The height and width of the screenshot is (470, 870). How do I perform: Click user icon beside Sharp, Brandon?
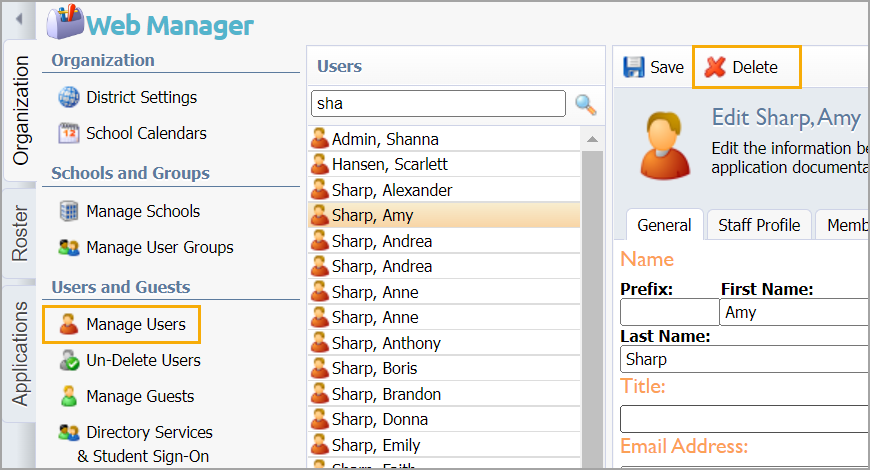coord(319,394)
